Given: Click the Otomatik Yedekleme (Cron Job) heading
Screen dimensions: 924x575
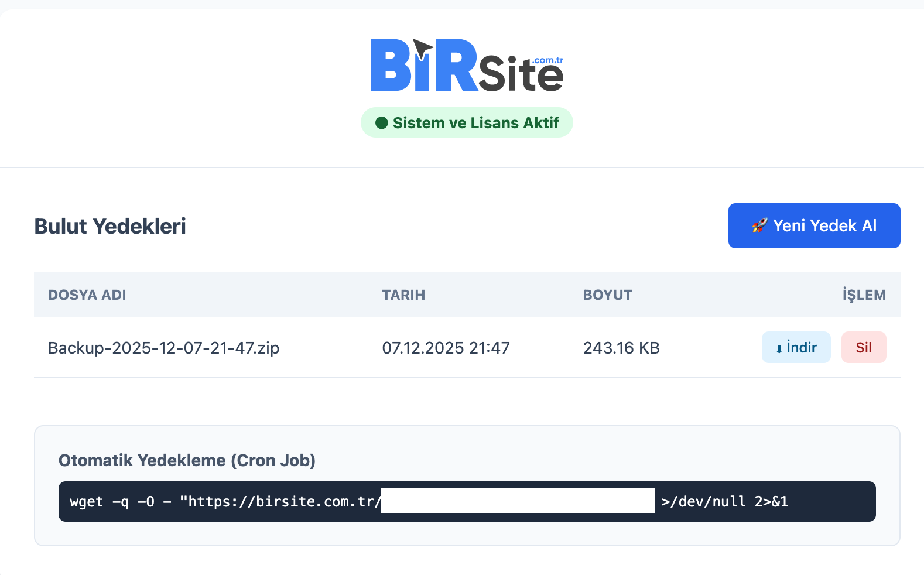Looking at the screenshot, I should pyautogui.click(x=187, y=461).
